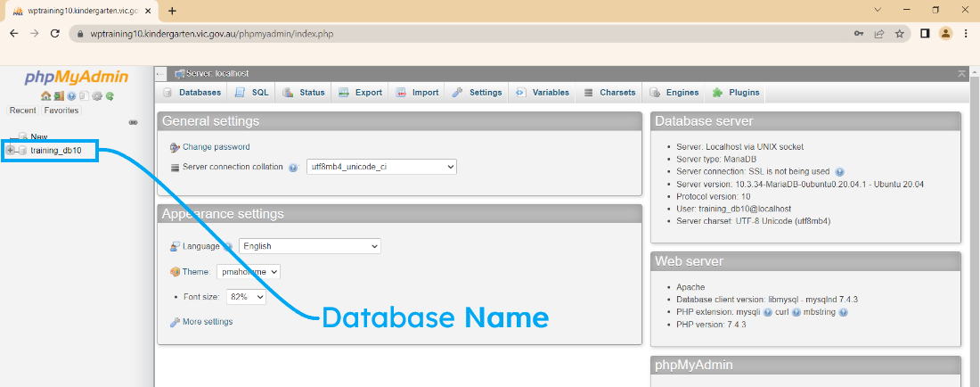Image resolution: width=980 pixels, height=387 pixels.
Task: Click the phpMyAdmin logo
Action: pyautogui.click(x=77, y=78)
